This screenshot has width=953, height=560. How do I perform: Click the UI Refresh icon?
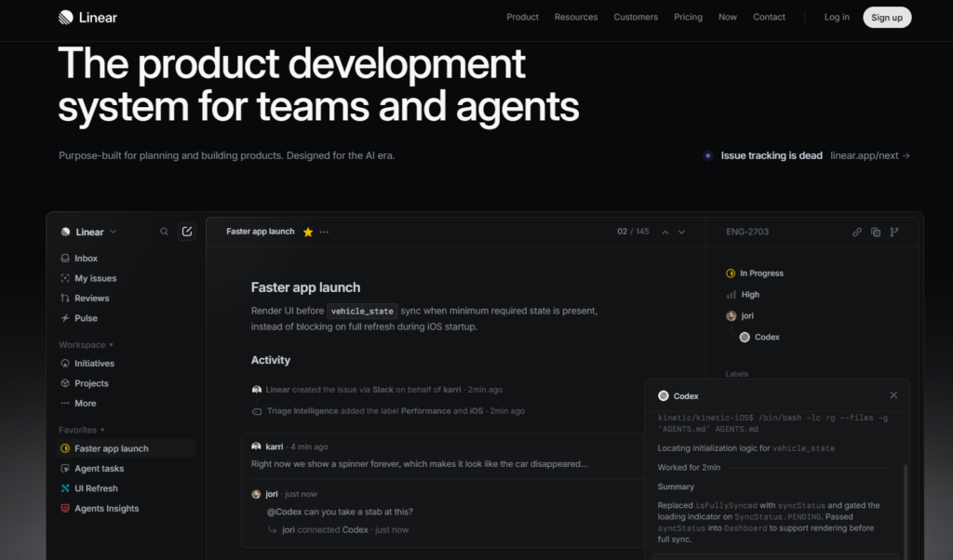click(65, 488)
